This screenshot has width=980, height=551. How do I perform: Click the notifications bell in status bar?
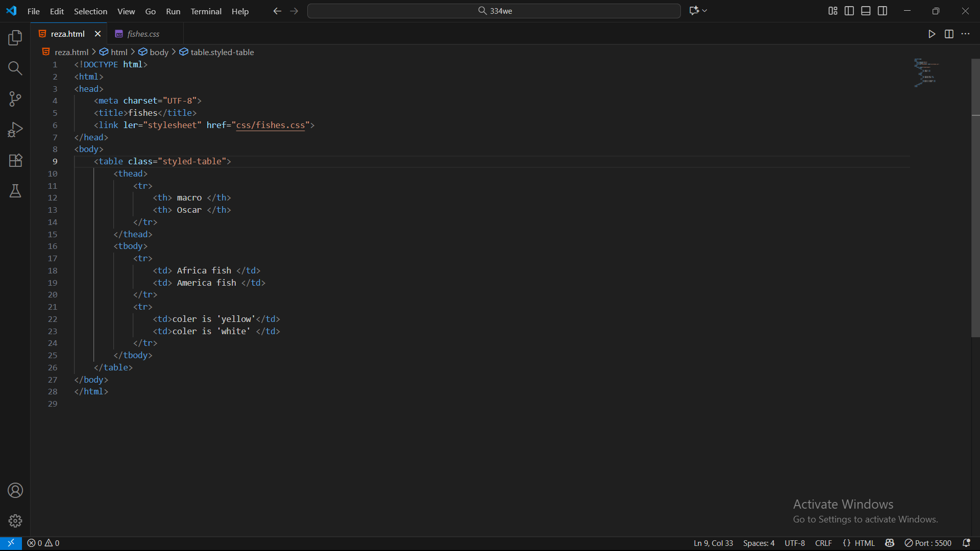tap(966, 543)
